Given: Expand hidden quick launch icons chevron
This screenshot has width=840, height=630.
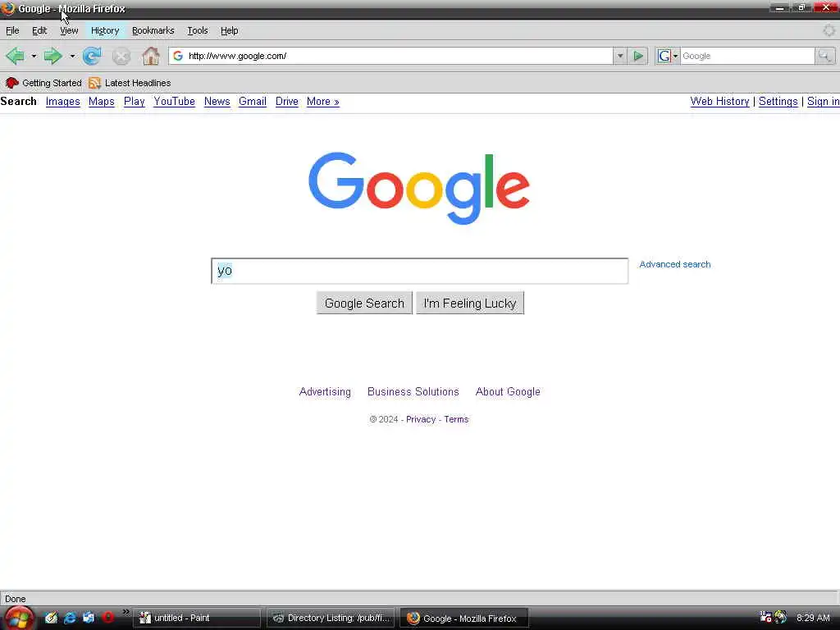Looking at the screenshot, I should click(126, 612).
